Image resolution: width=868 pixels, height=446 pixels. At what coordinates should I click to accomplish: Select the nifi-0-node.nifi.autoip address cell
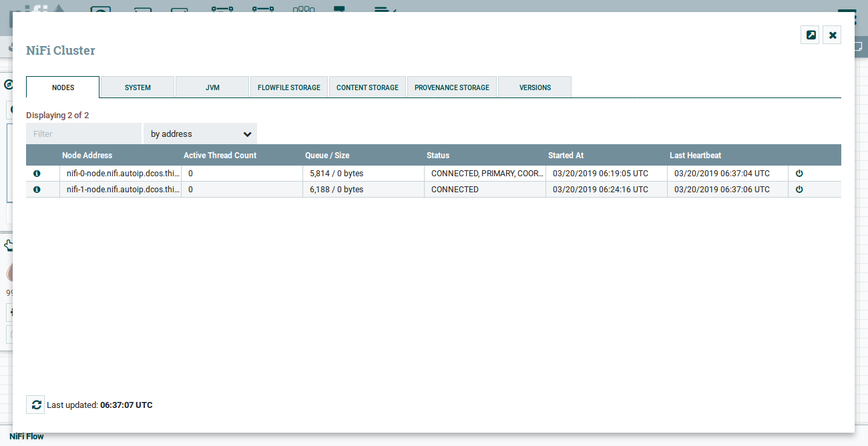point(120,174)
